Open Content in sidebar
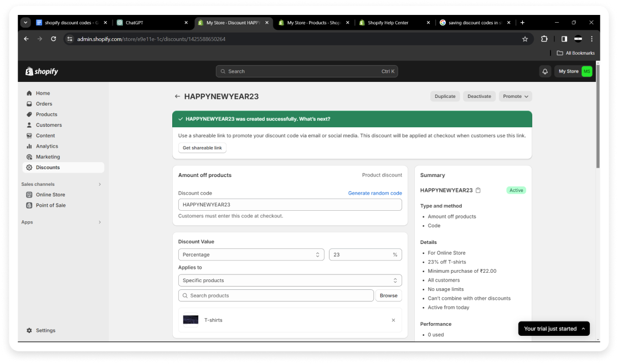The image size is (618, 364). pos(45,136)
